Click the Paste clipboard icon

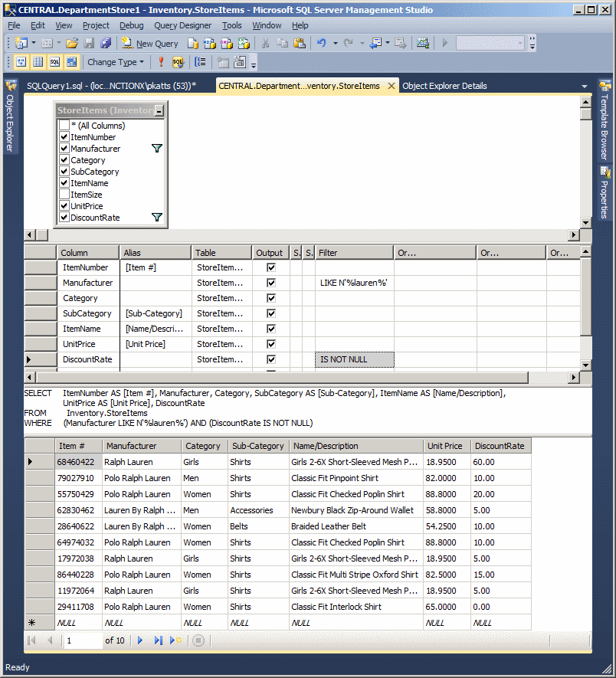[300, 43]
